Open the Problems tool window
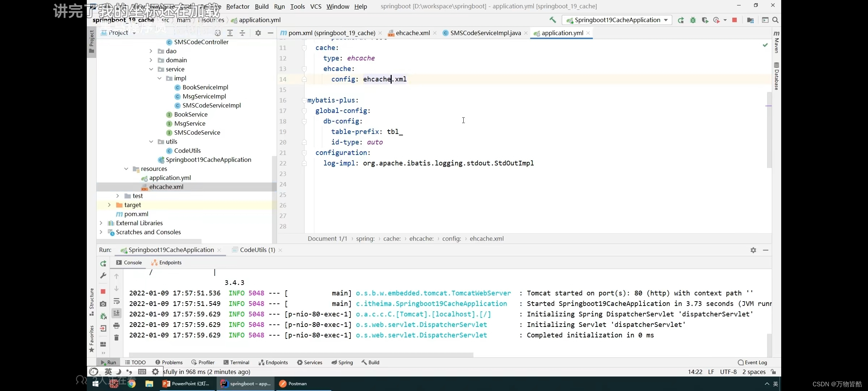 click(169, 362)
